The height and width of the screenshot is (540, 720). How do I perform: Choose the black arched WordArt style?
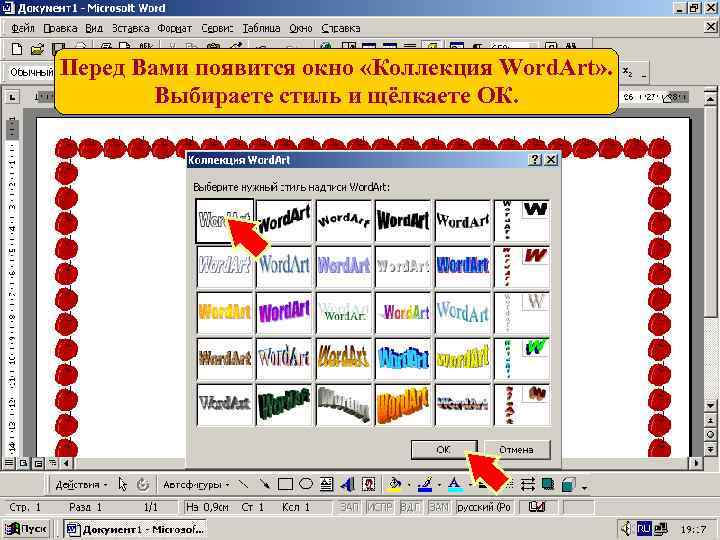343,220
